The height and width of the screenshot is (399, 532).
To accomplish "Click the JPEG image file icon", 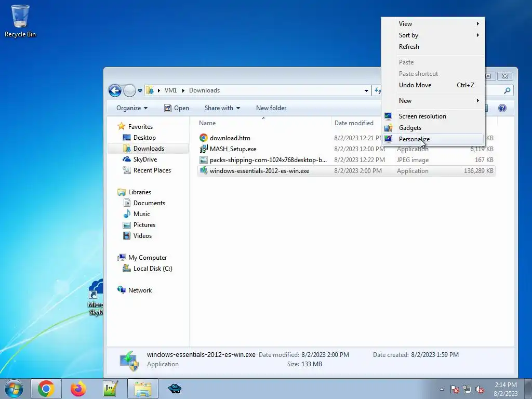I will (x=203, y=160).
